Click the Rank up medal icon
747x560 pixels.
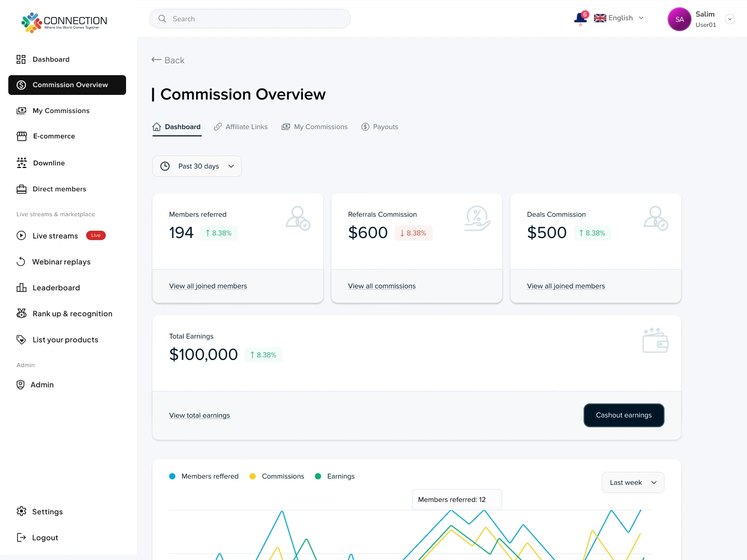(21, 314)
